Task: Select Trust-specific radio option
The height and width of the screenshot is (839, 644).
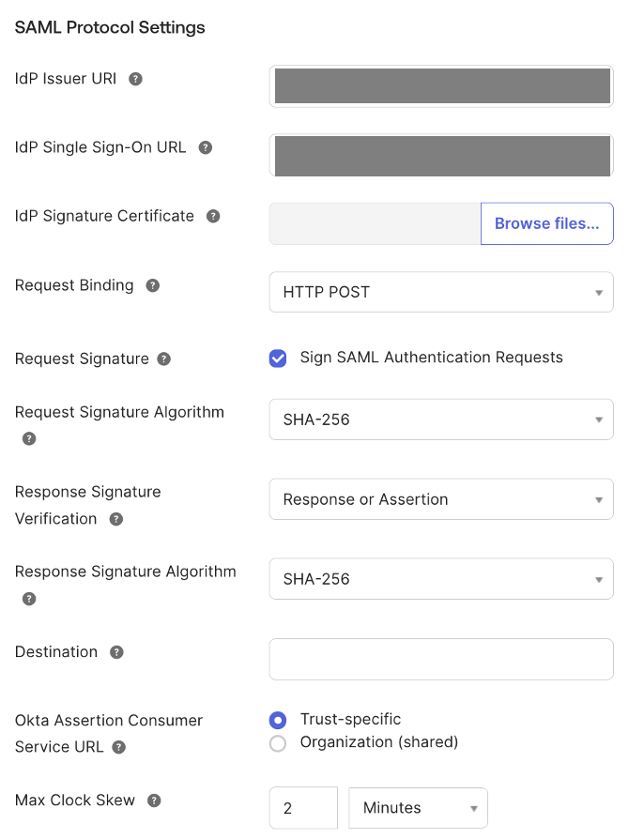Action: (278, 720)
